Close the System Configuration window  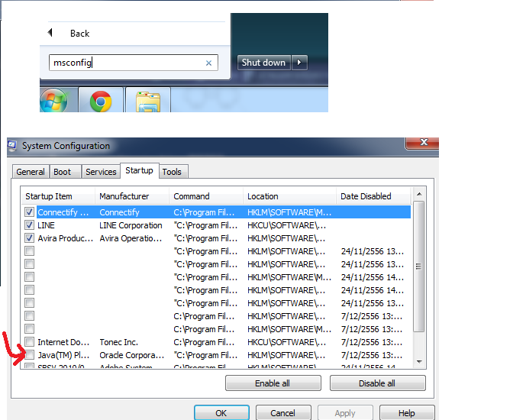point(423,142)
